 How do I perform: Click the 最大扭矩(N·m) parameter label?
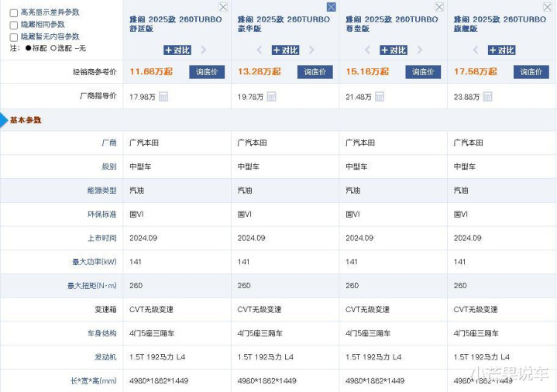point(92,286)
